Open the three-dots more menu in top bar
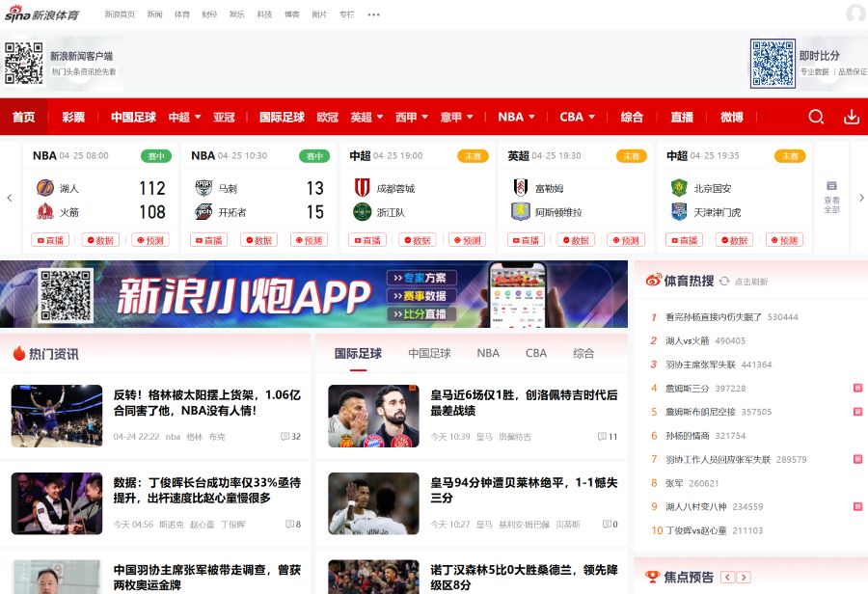 coord(374,14)
